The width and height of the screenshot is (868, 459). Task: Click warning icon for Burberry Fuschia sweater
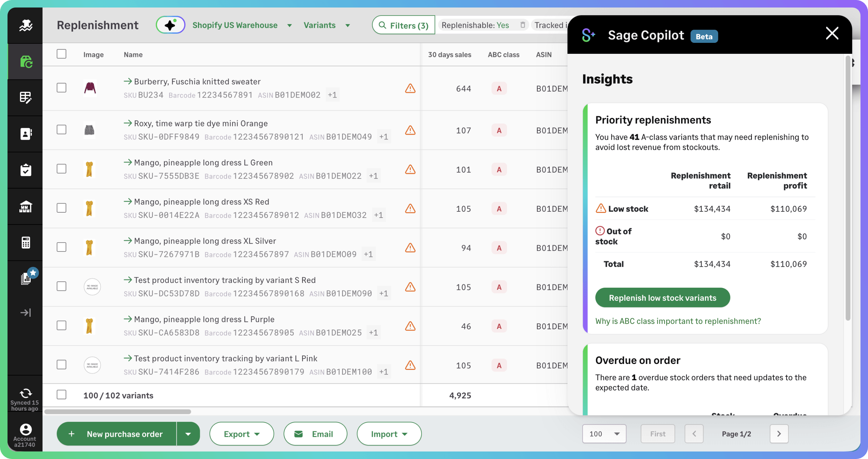pos(410,88)
